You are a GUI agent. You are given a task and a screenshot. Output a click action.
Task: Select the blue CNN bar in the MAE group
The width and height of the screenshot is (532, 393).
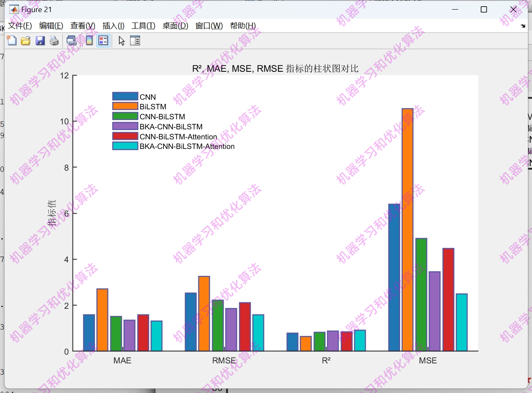(x=89, y=333)
